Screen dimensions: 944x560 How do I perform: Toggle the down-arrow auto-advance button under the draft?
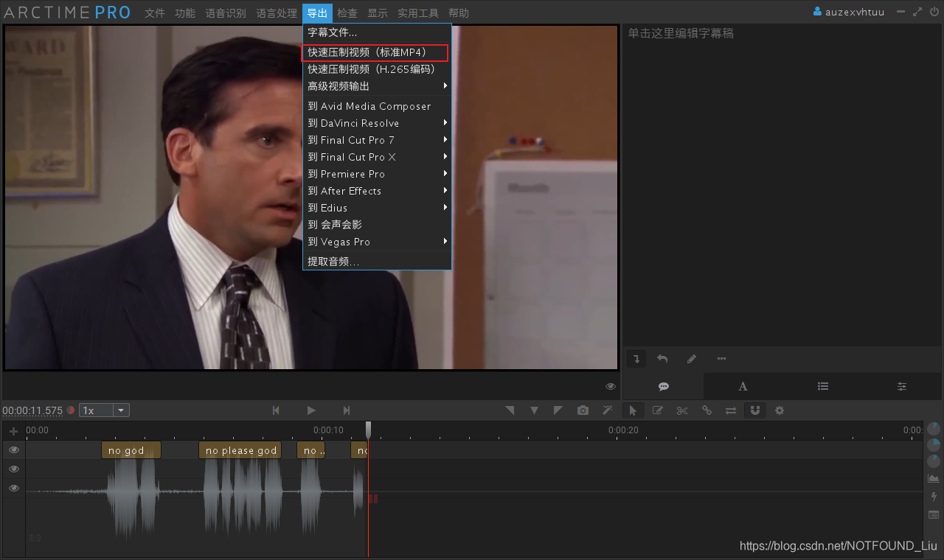[x=637, y=359]
